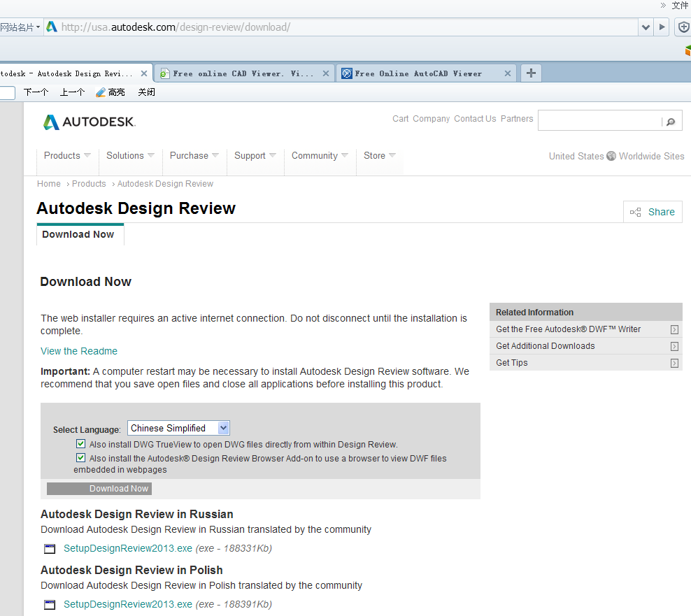The image size is (691, 616).
Task: Open the 文件 menu at top right
Action: pos(680,6)
